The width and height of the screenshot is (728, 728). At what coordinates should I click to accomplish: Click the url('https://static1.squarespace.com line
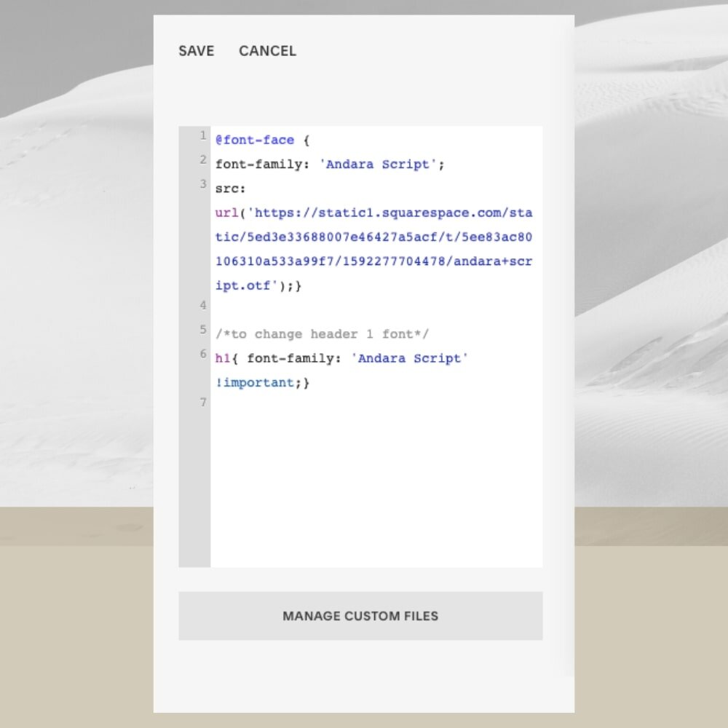[x=373, y=213]
